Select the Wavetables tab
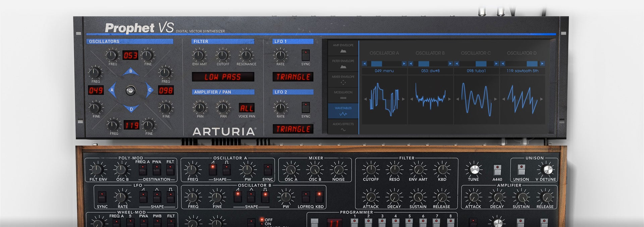Image resolution: width=644 pixels, height=227 pixels. [343, 111]
